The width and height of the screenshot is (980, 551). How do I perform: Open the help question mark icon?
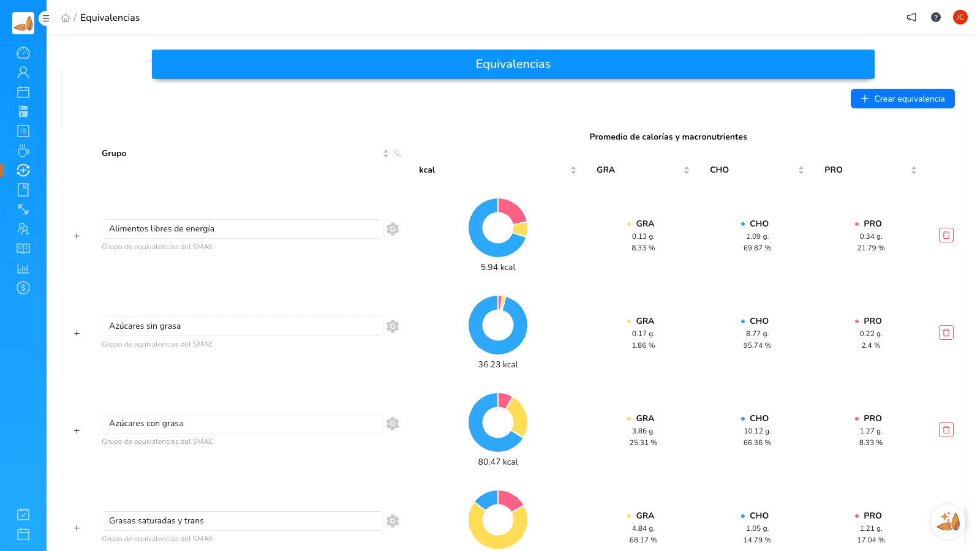click(x=936, y=17)
